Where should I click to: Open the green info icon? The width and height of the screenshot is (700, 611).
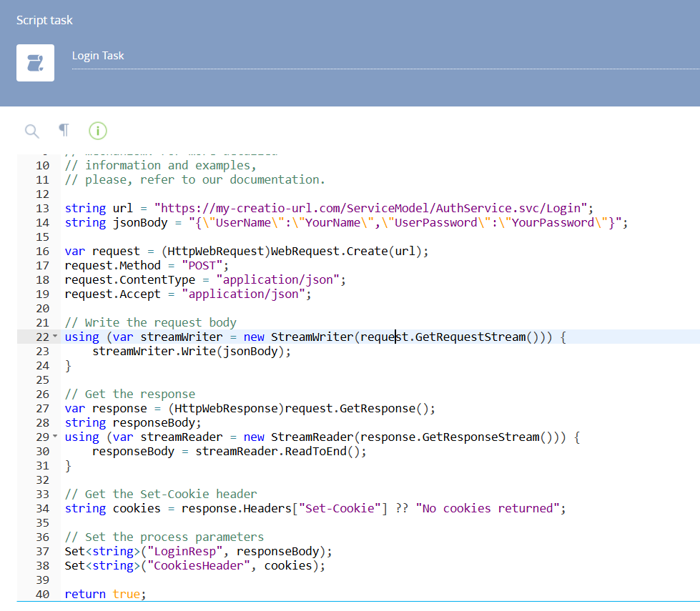[x=98, y=131]
